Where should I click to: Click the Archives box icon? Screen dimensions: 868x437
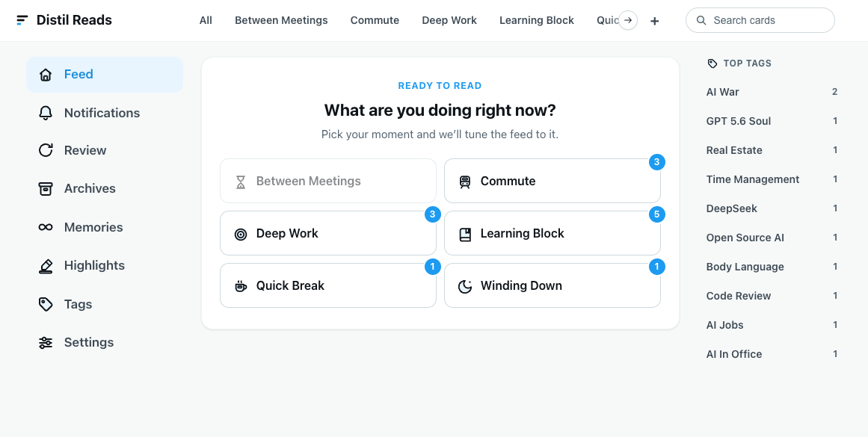(x=46, y=189)
